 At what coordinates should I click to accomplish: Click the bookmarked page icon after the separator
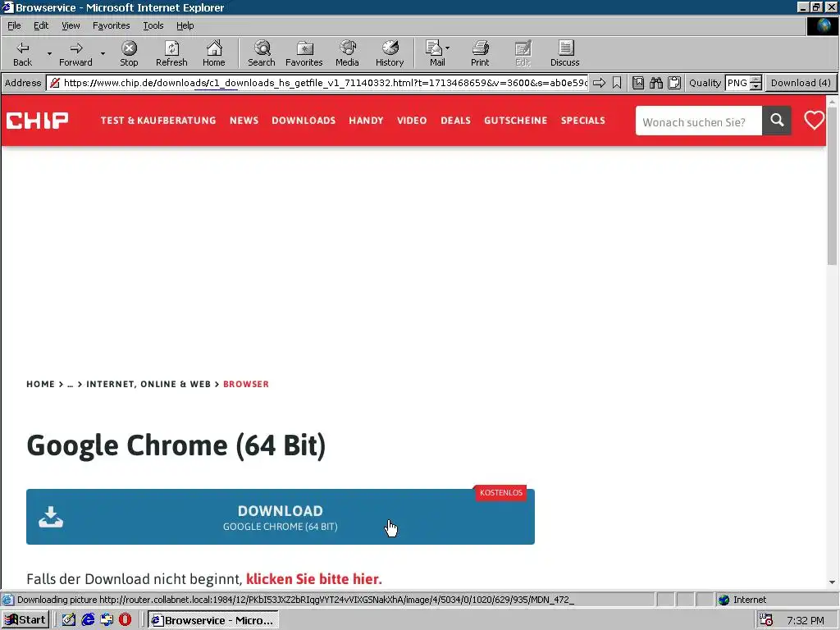point(638,83)
